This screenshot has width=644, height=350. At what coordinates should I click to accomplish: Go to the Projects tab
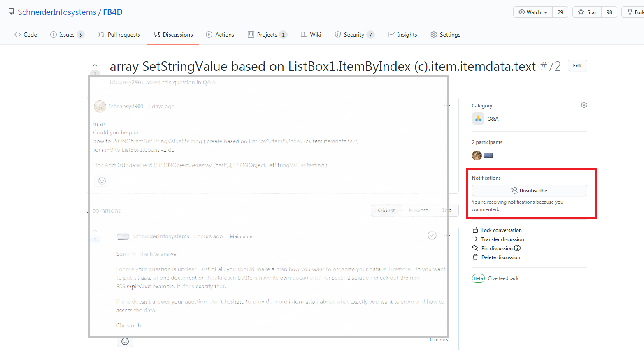(x=267, y=35)
